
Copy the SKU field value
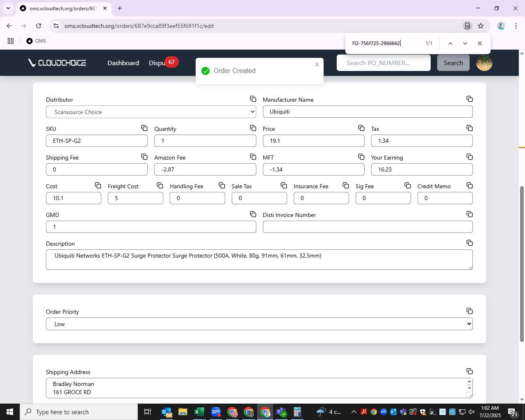144,128
